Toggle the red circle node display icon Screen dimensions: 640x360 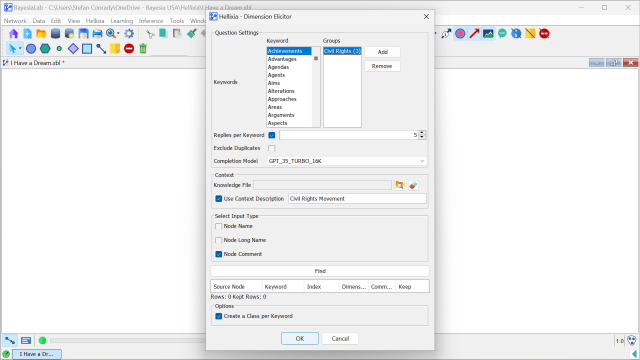click(x=460, y=33)
